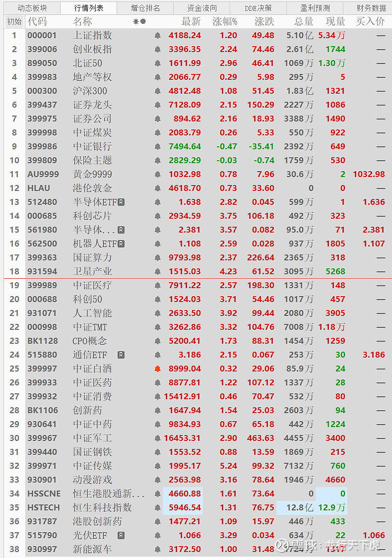
Task: Click the star marker icon in header
Action: click(x=135, y=22)
